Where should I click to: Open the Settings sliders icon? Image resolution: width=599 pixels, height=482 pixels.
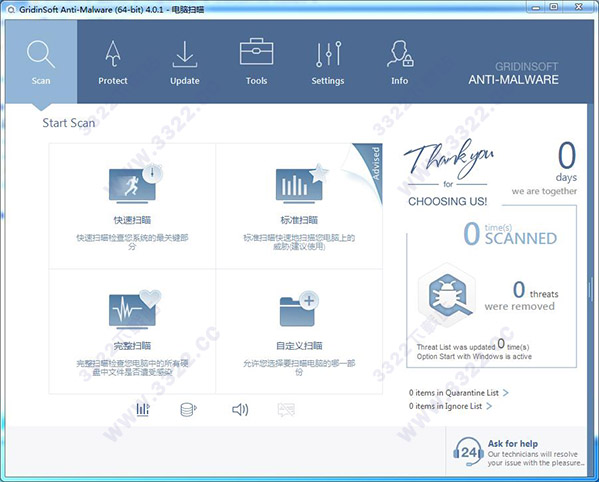(328, 54)
